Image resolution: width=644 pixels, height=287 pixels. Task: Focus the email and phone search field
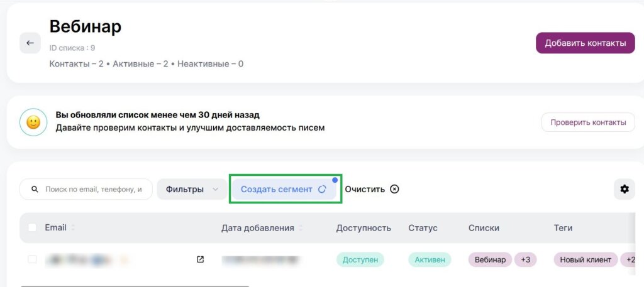click(x=94, y=189)
